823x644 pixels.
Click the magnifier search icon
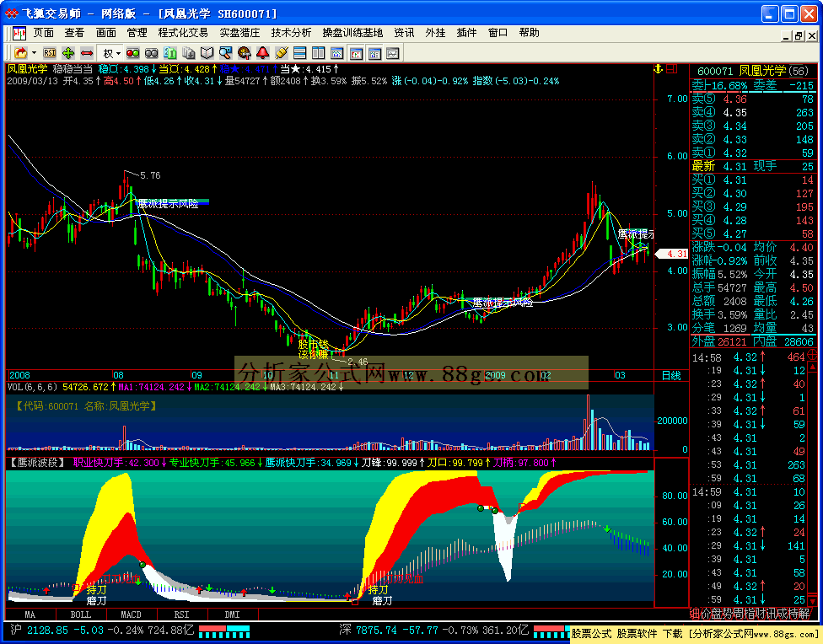pyautogui.click(x=226, y=52)
